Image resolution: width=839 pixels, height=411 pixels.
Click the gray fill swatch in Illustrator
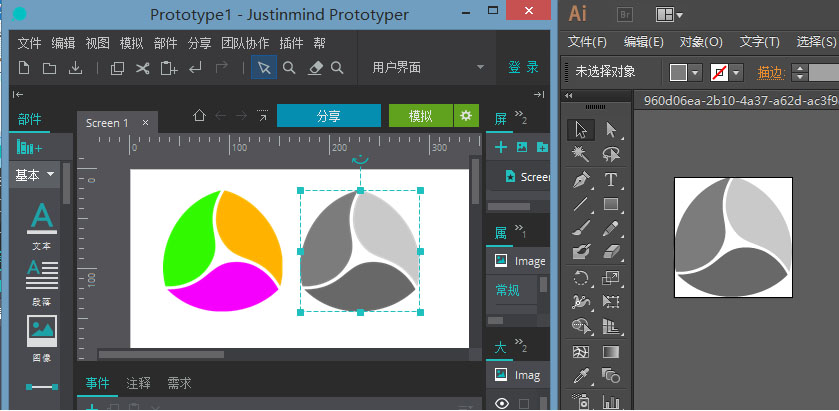click(x=678, y=72)
